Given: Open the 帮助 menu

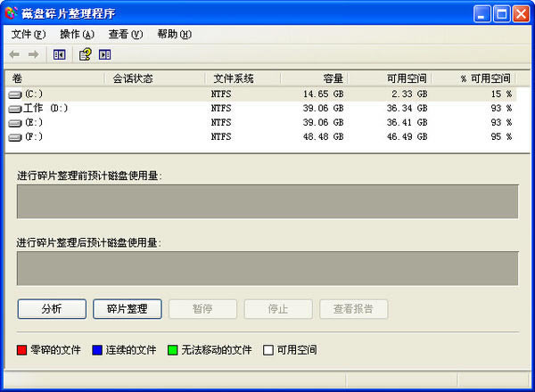Looking at the screenshot, I should [x=174, y=35].
